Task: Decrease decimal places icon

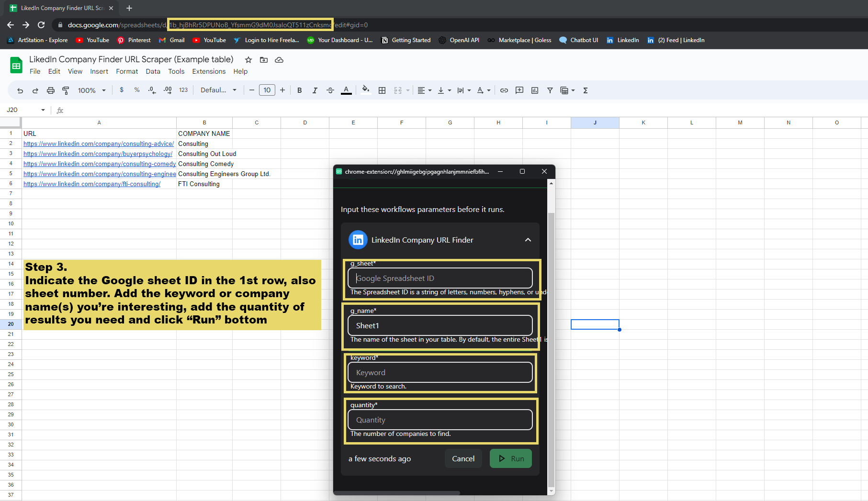Action: tap(152, 90)
